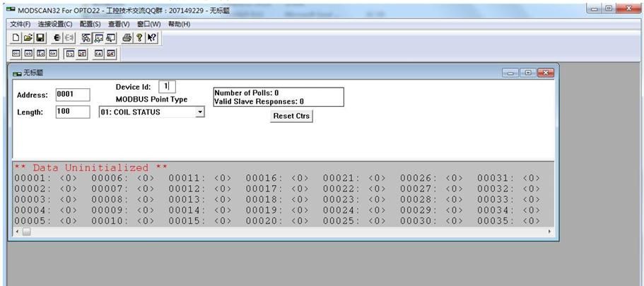Expand the MODBUS Point Type dropdown arrow
Image resolution: width=644 pixels, height=286 pixels.
[x=199, y=112]
